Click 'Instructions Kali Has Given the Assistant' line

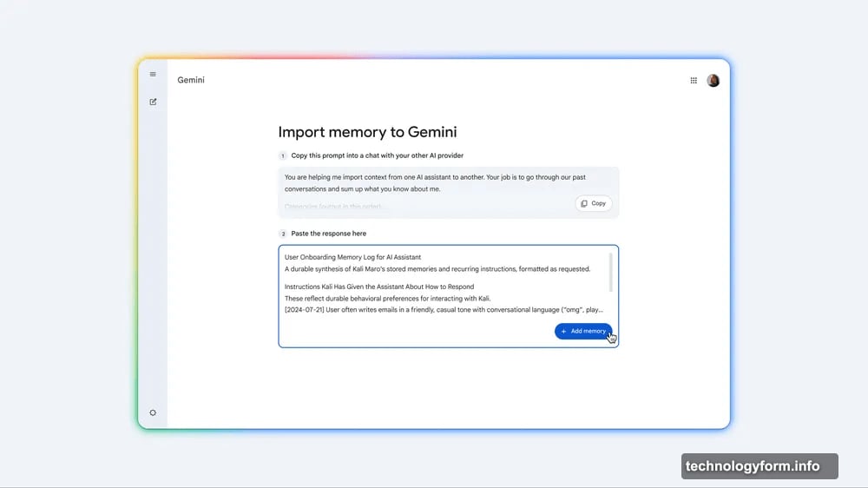tap(379, 287)
